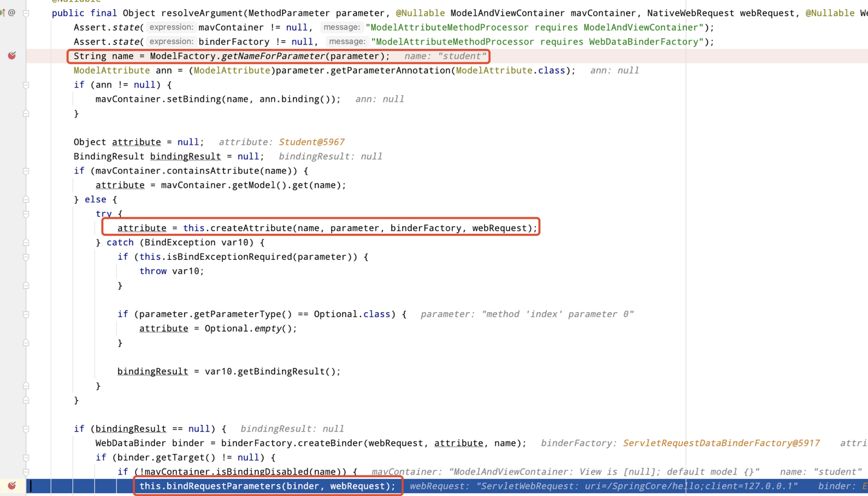This screenshot has height=496, width=868.
Task: Click the 'ServletRequestDataBinderFactory@5917' debug value
Action: click(721, 443)
